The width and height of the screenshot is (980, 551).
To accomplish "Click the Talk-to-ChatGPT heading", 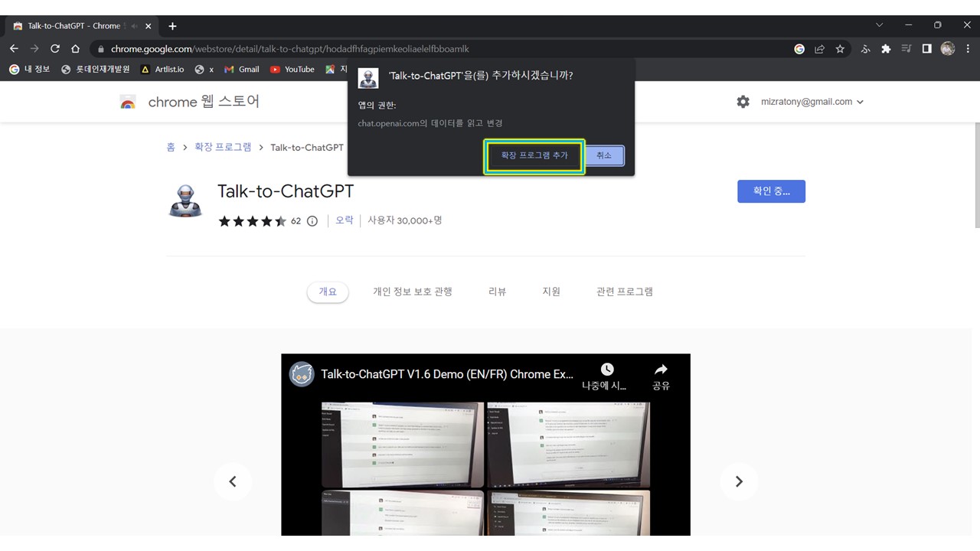I will [x=286, y=191].
